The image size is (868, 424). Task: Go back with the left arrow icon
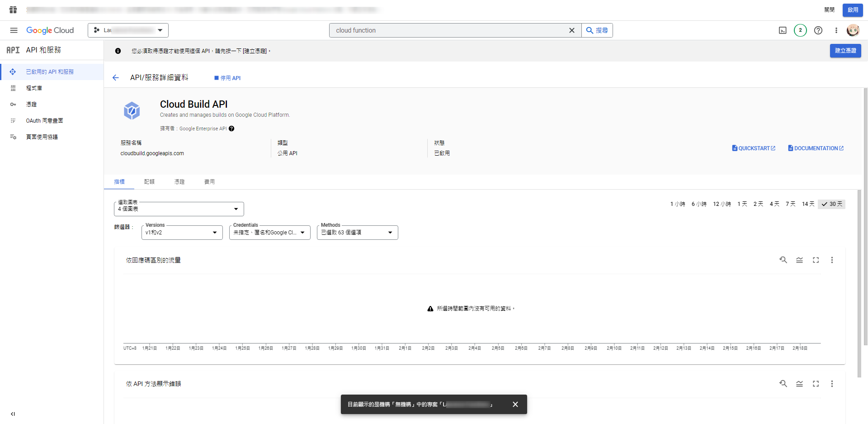(116, 78)
